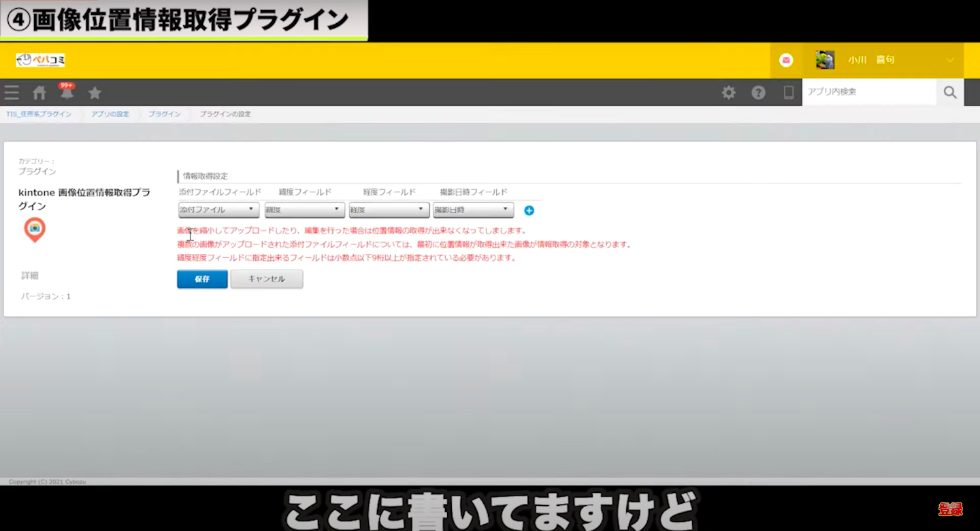Expand the 撮影日時 field dropdown
Viewport: 980px width, 531px height.
473,210
